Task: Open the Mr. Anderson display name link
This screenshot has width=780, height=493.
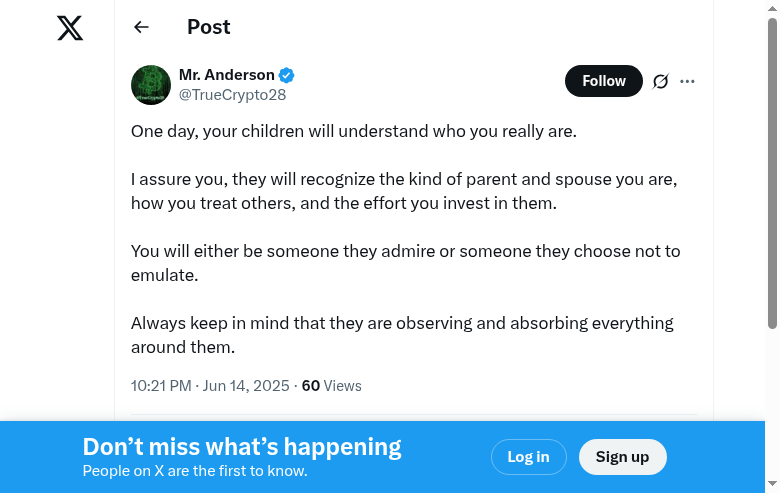Action: click(227, 75)
